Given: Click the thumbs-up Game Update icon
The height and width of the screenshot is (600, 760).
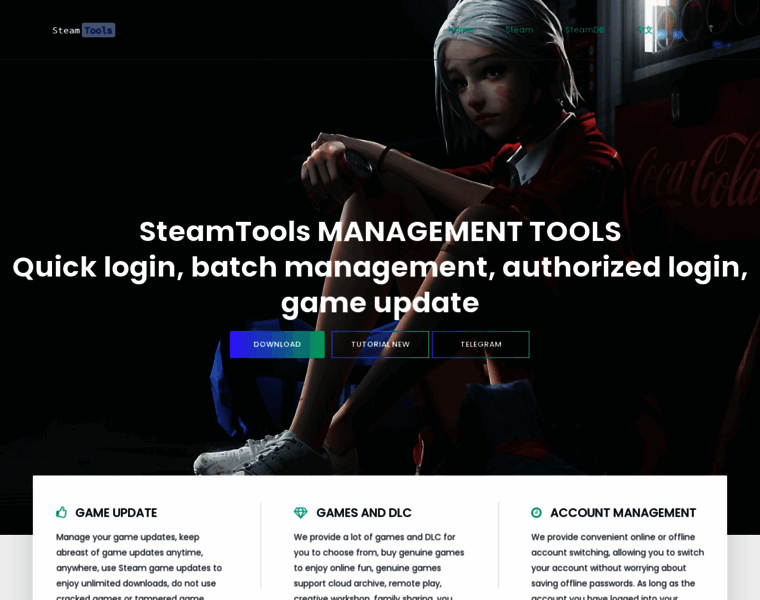Looking at the screenshot, I should pyautogui.click(x=62, y=512).
